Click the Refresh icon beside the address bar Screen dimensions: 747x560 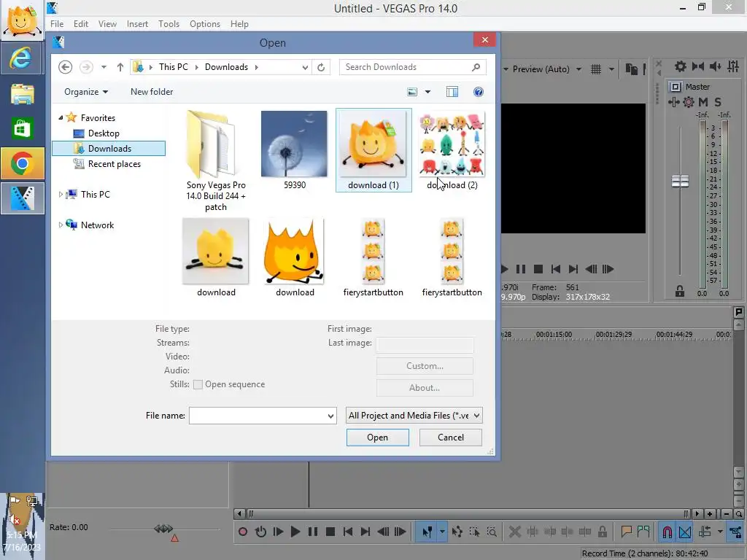tap(321, 67)
